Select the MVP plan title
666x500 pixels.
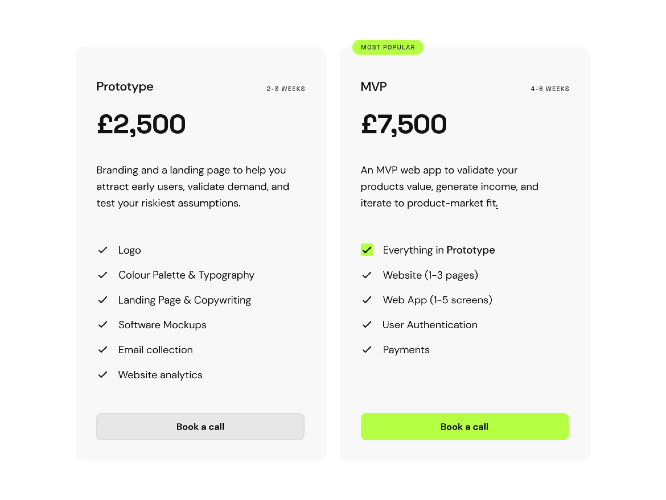pos(373,87)
